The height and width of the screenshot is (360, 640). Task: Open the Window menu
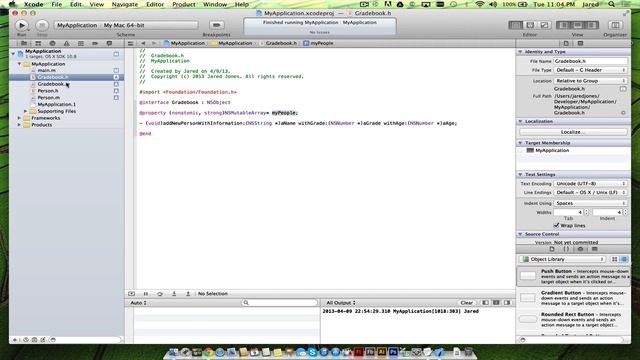point(215,4)
